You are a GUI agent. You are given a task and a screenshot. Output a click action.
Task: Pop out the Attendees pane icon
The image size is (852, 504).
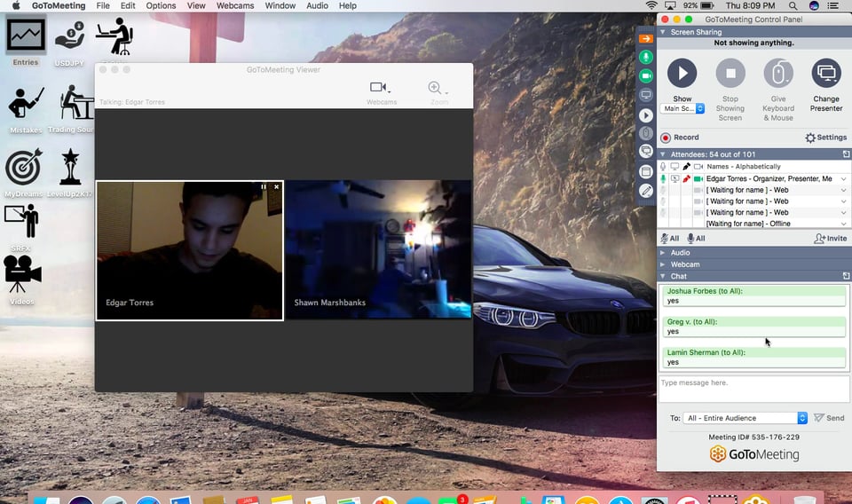click(846, 154)
